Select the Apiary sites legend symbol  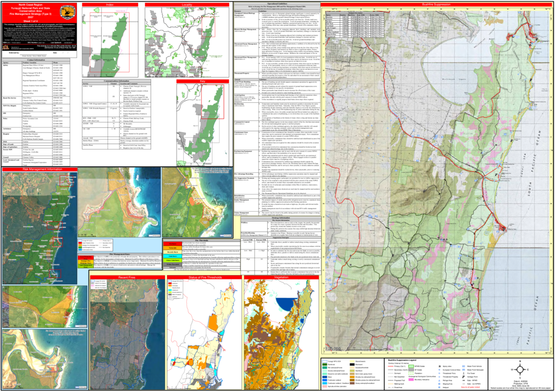[439, 367]
